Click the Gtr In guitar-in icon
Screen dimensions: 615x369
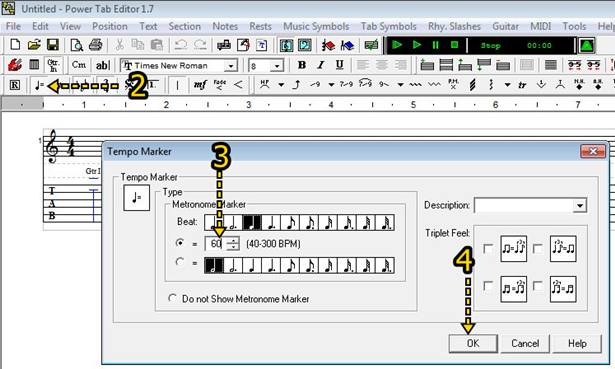pyautogui.click(x=53, y=65)
